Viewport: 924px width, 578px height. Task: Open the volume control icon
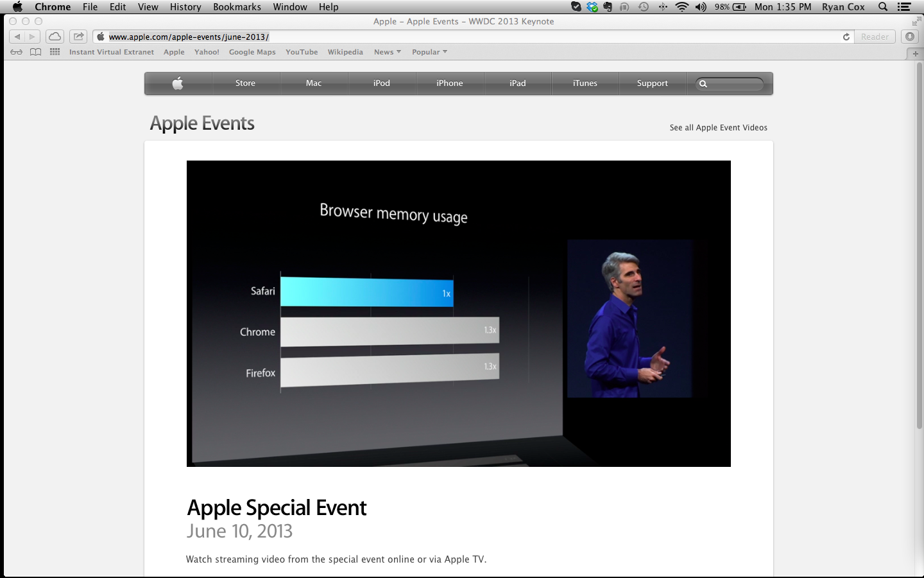(701, 7)
